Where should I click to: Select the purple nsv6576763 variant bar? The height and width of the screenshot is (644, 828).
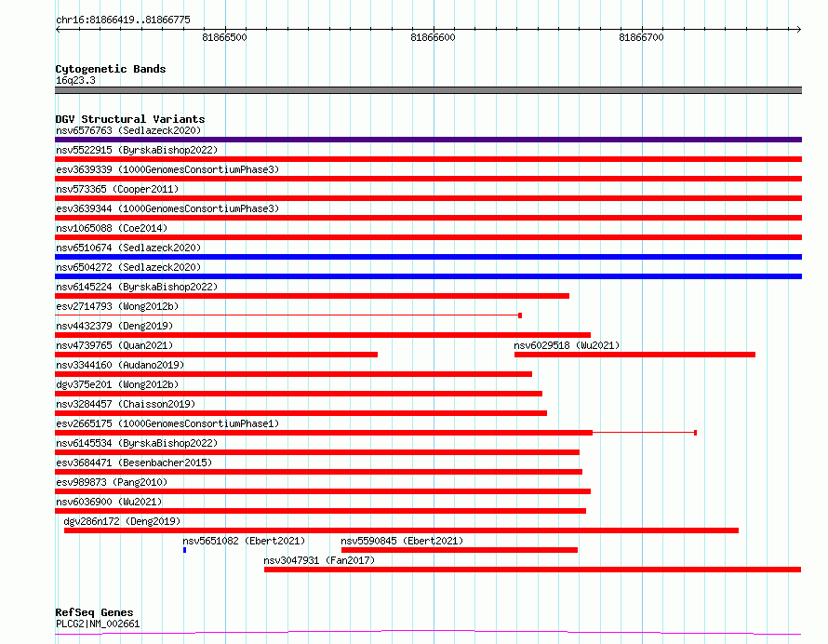tap(428, 140)
